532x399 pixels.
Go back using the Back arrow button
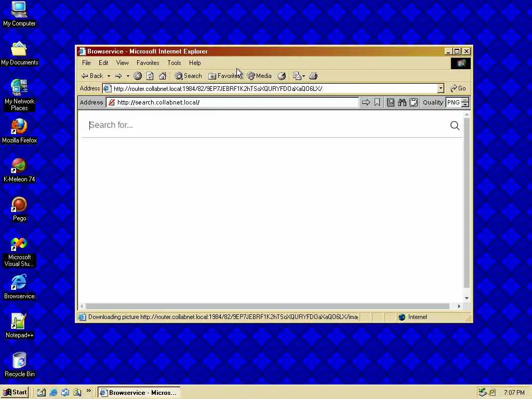[x=92, y=76]
